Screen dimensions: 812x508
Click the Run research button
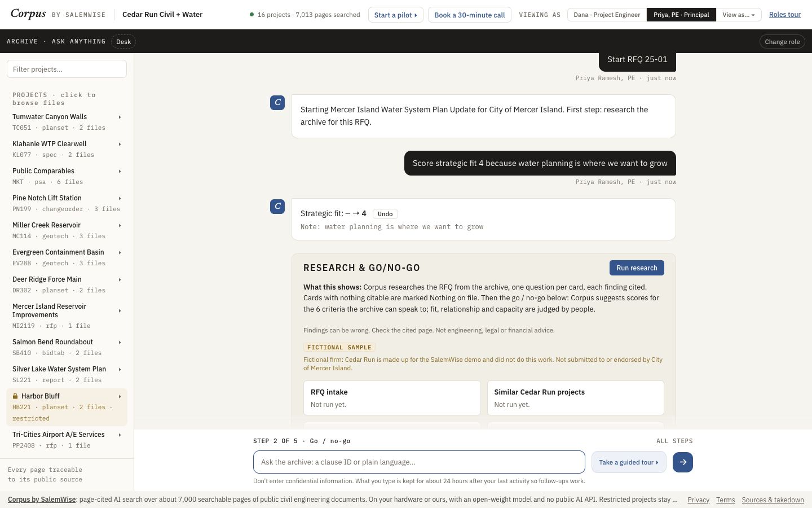(x=637, y=268)
